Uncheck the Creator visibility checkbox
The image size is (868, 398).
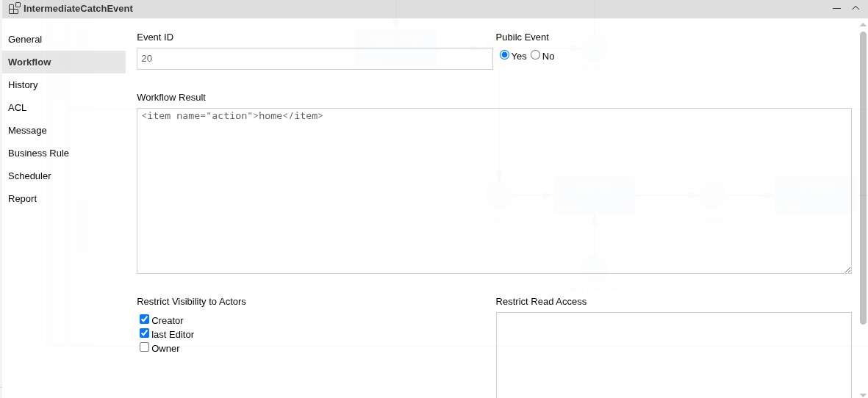[x=145, y=319]
